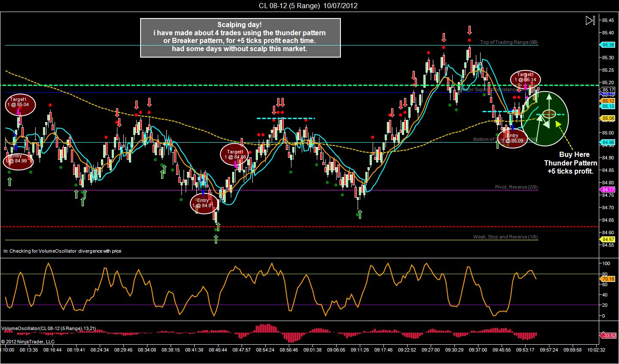Click the Pivot, Reverse (2/8) label

pyautogui.click(x=516, y=187)
